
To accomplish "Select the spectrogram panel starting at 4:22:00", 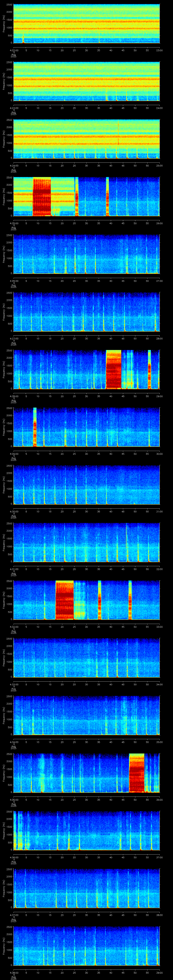I will [87, 24].
